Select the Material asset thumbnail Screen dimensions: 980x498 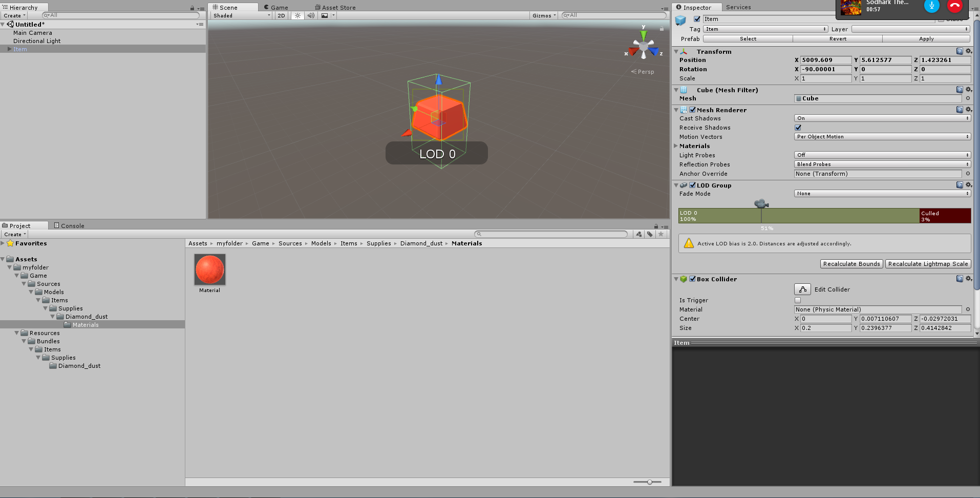click(x=209, y=270)
